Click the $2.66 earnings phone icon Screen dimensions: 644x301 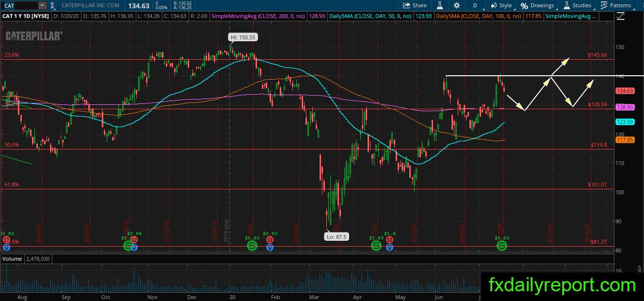(x=134, y=240)
